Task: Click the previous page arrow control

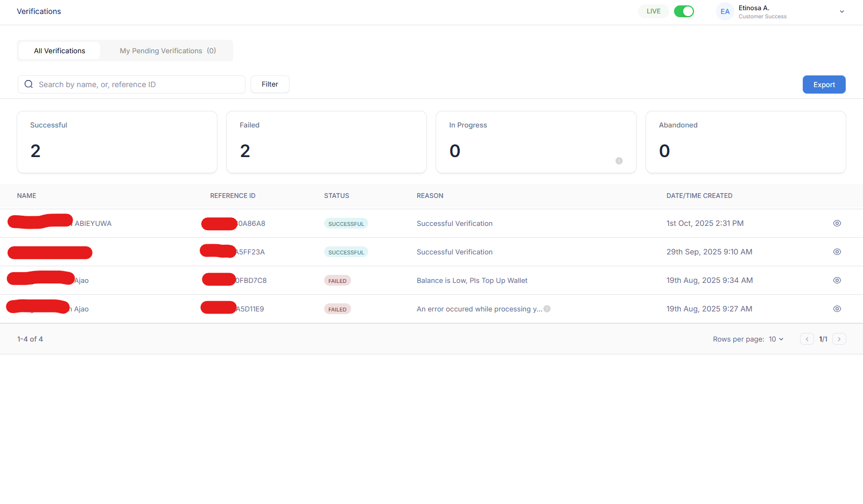Action: [806, 339]
